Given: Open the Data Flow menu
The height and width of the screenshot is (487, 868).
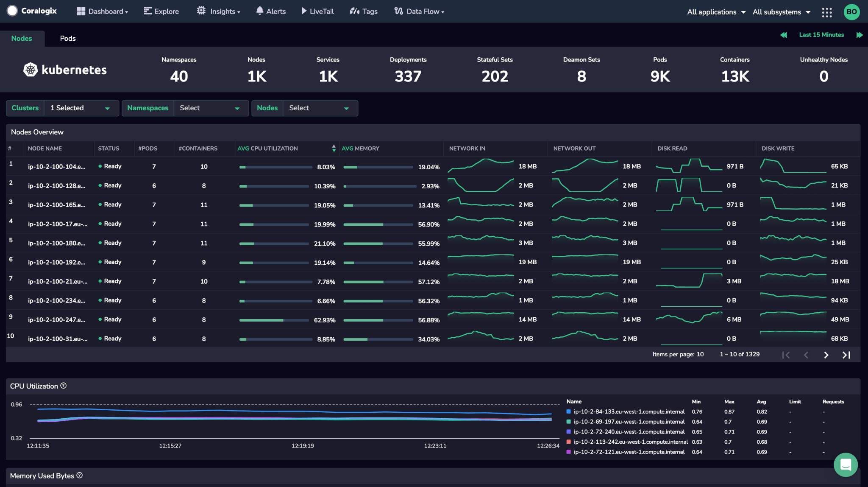Looking at the screenshot, I should pyautogui.click(x=420, y=11).
